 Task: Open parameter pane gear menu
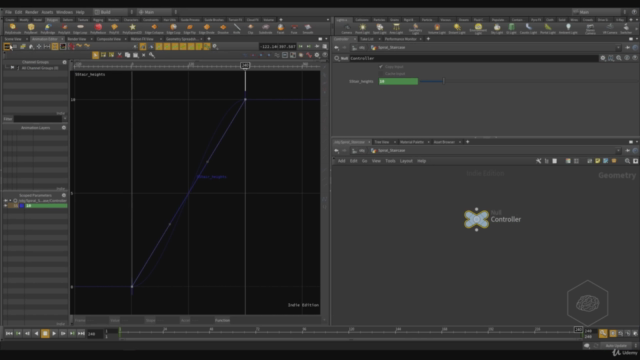pyautogui.click(x=603, y=58)
